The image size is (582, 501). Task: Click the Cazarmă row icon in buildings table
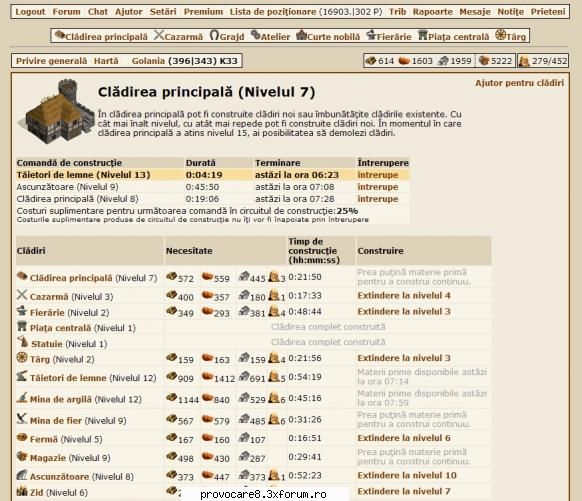22,295
